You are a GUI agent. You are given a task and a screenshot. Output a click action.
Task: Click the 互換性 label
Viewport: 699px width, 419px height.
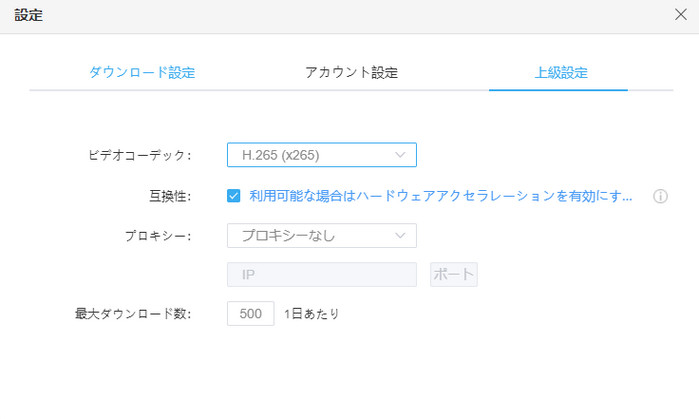click(x=170, y=196)
